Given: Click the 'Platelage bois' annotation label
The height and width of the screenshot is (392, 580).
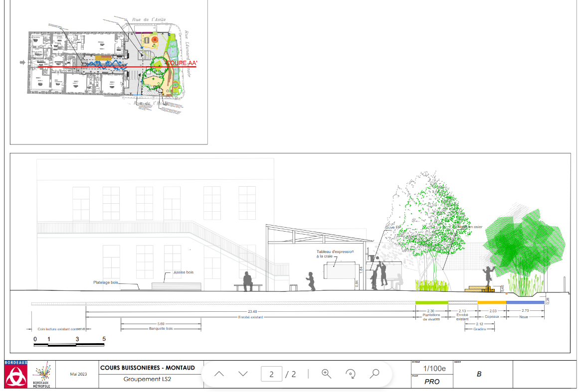Looking at the screenshot, I should [x=106, y=282].
